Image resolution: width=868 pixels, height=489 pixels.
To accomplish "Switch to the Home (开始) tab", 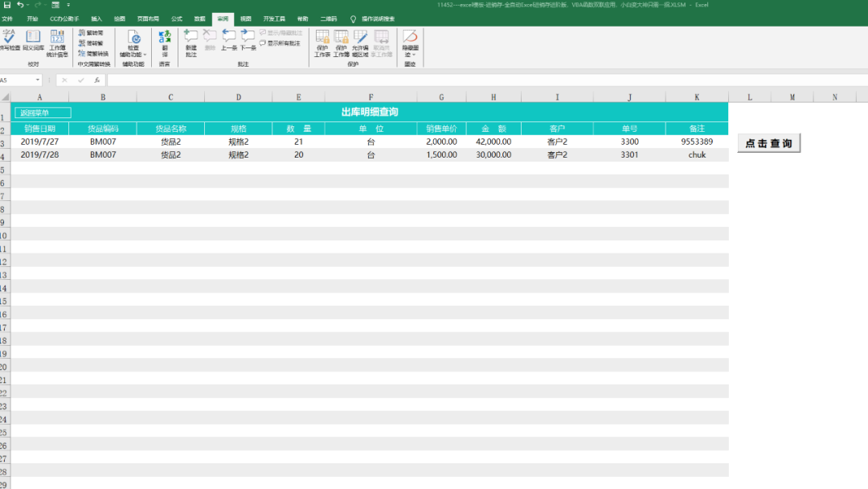I will pyautogui.click(x=33, y=18).
